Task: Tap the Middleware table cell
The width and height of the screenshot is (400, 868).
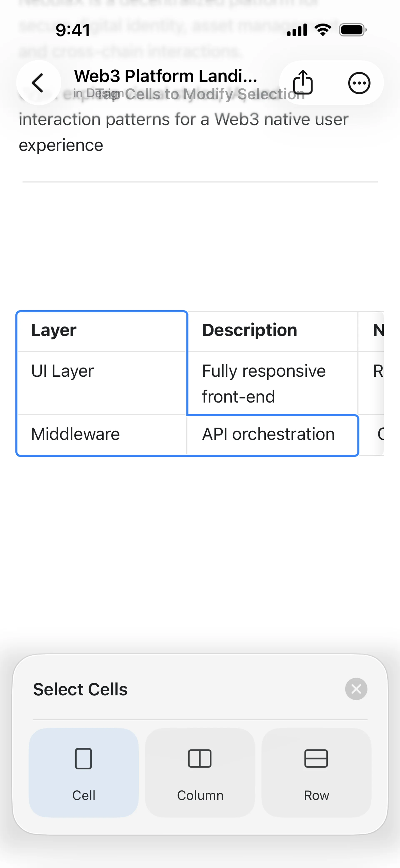Action: [102, 435]
